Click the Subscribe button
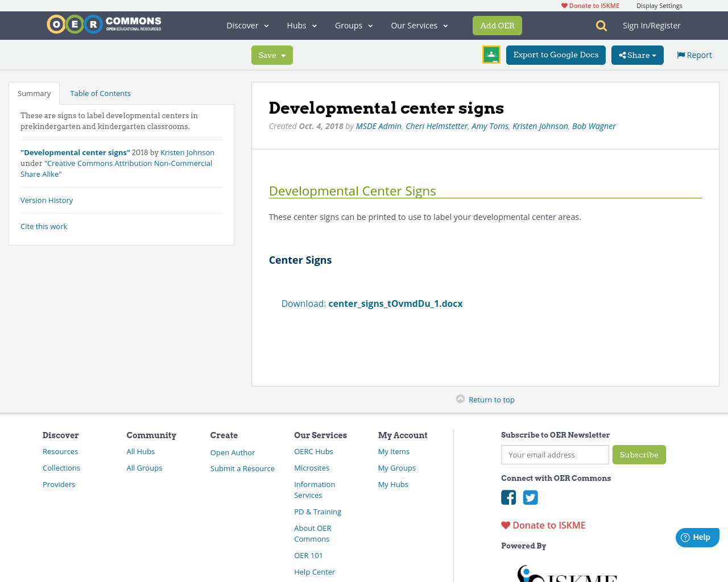The image size is (728, 582). [x=639, y=455]
